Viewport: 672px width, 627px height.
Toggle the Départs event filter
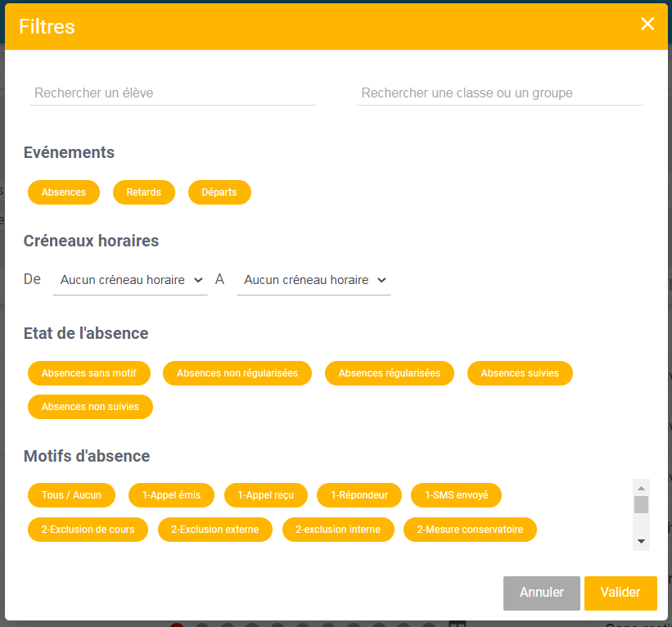(219, 192)
